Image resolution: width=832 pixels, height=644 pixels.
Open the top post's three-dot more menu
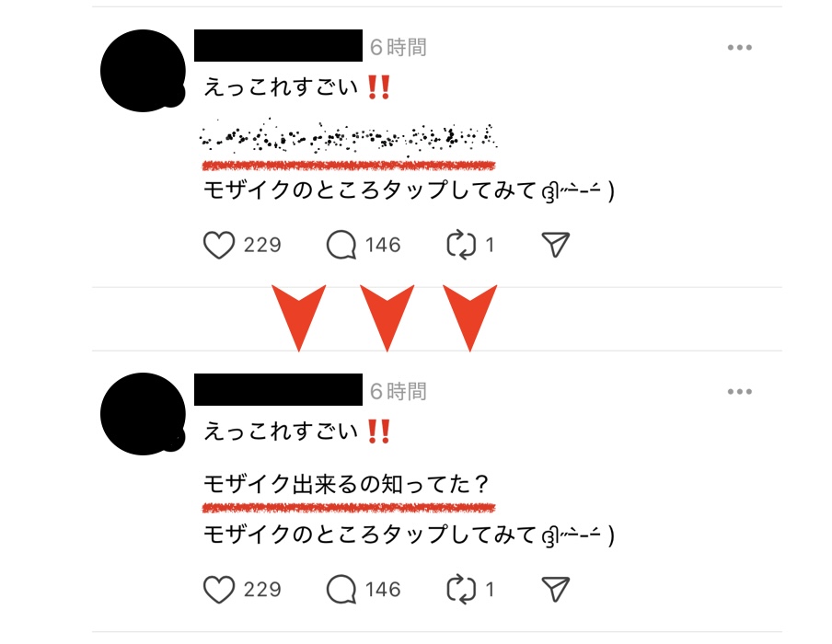[x=740, y=47]
